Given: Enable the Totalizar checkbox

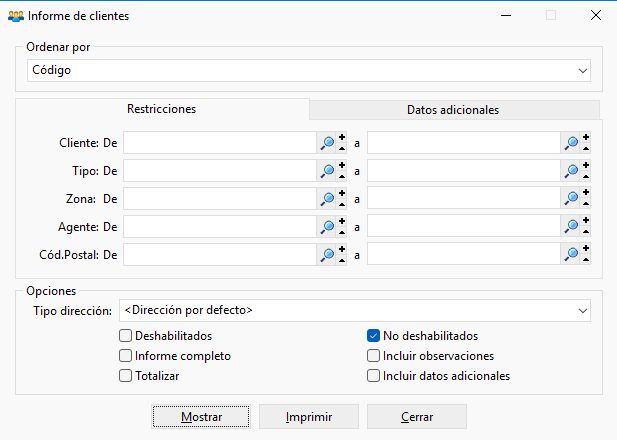Looking at the screenshot, I should click(x=125, y=376).
